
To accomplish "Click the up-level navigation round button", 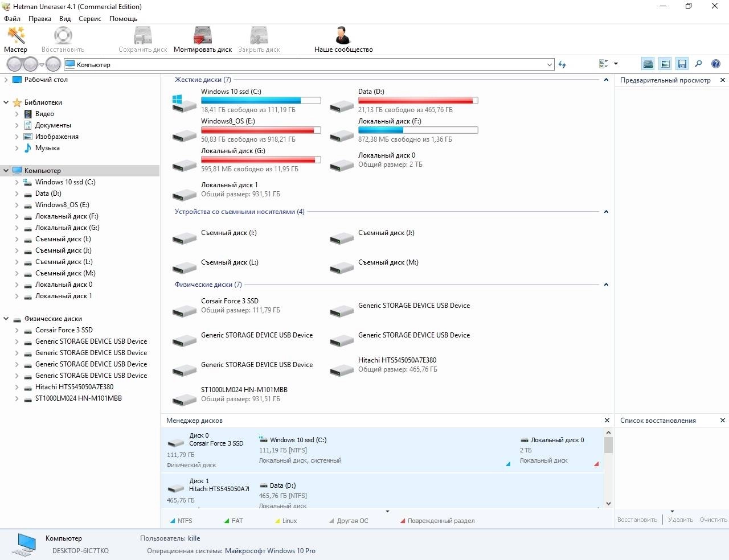I will pos(53,64).
